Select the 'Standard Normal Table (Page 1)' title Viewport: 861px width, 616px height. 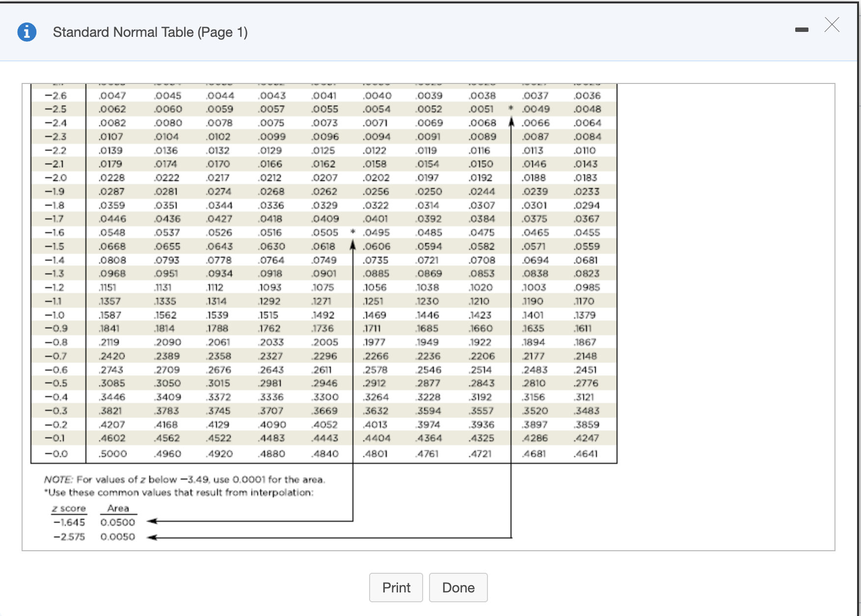click(x=150, y=32)
